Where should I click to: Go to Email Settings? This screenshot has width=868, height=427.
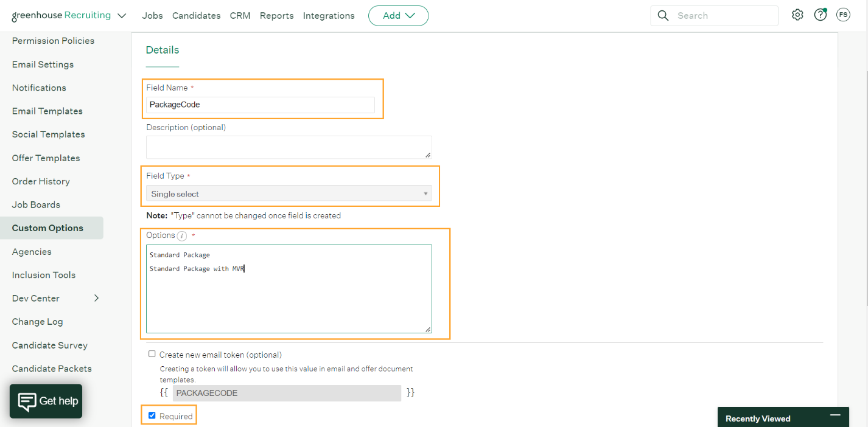[x=43, y=64]
